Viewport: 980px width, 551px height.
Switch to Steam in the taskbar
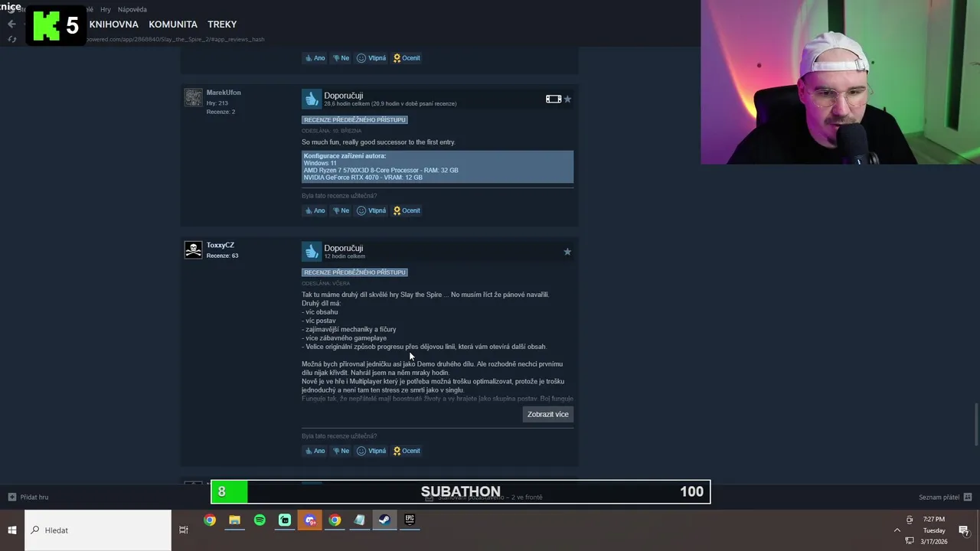[x=384, y=520]
